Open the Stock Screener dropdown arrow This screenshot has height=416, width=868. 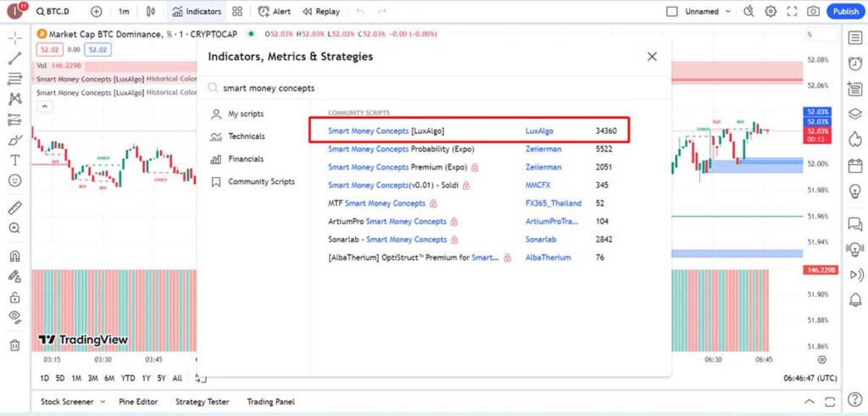coord(103,402)
